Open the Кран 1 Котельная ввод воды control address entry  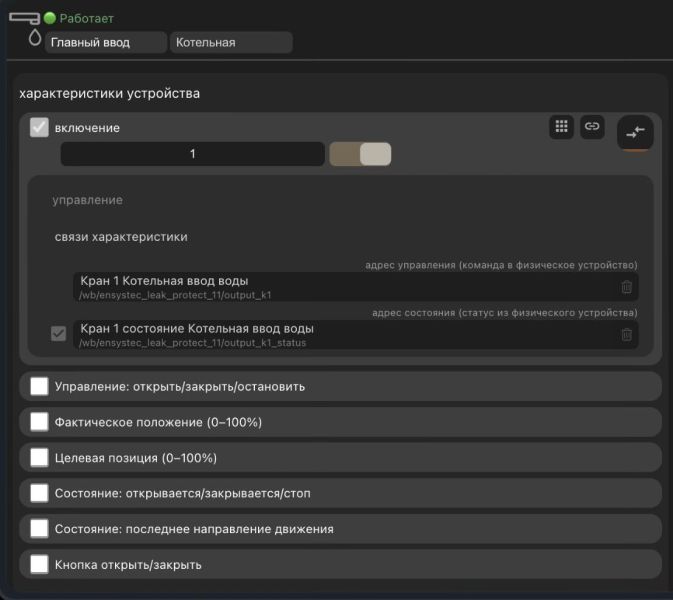point(355,287)
